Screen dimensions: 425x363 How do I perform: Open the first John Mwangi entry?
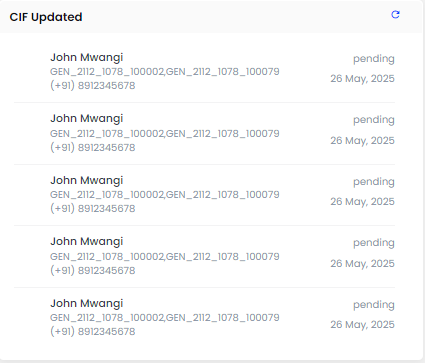204,71
